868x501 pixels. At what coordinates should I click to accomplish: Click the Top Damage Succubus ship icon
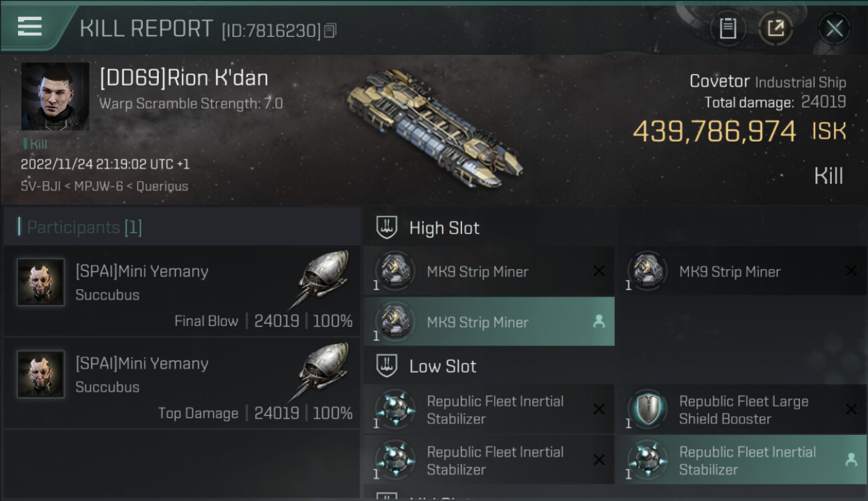point(324,371)
